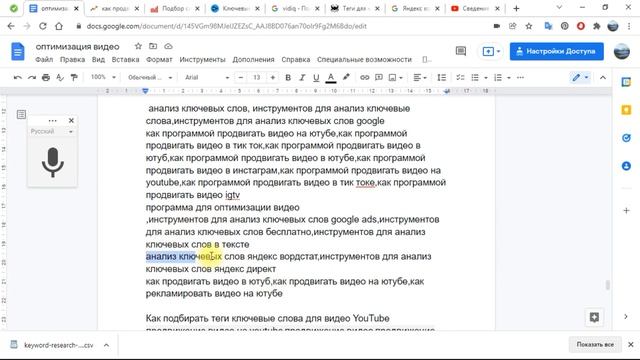Open the insert image dropdown

[x=396, y=78]
